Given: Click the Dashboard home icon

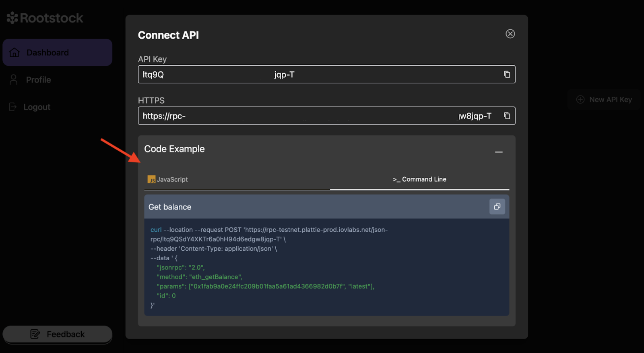Looking at the screenshot, I should pos(14,52).
